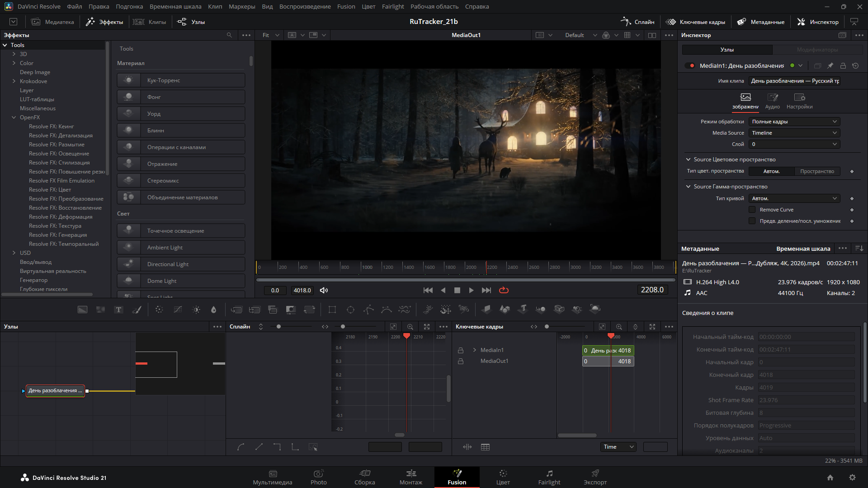Open the Режим обработки dropdown

point(794,122)
